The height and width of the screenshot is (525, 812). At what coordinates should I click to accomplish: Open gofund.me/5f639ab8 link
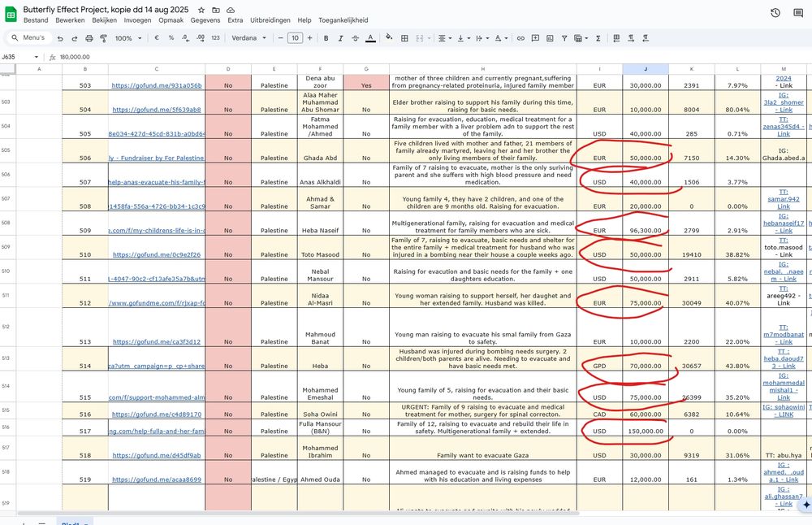(x=157, y=110)
